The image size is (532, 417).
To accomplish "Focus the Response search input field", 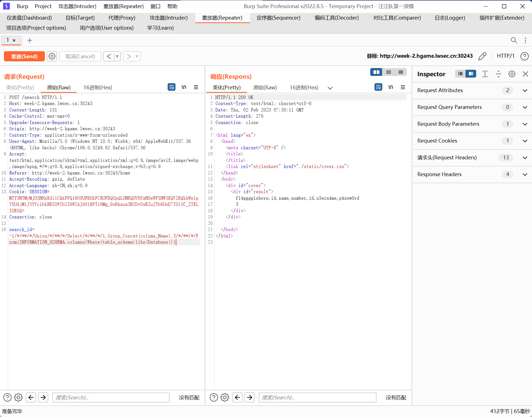I will (x=317, y=397).
